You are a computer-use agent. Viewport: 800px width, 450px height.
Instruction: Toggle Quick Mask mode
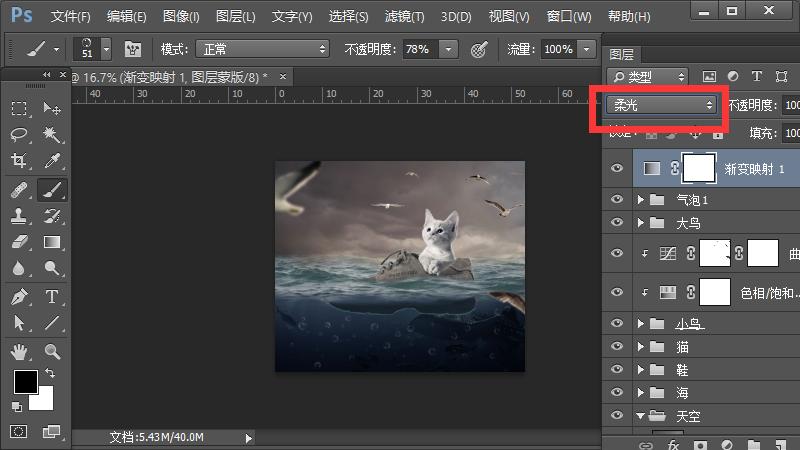(x=19, y=432)
